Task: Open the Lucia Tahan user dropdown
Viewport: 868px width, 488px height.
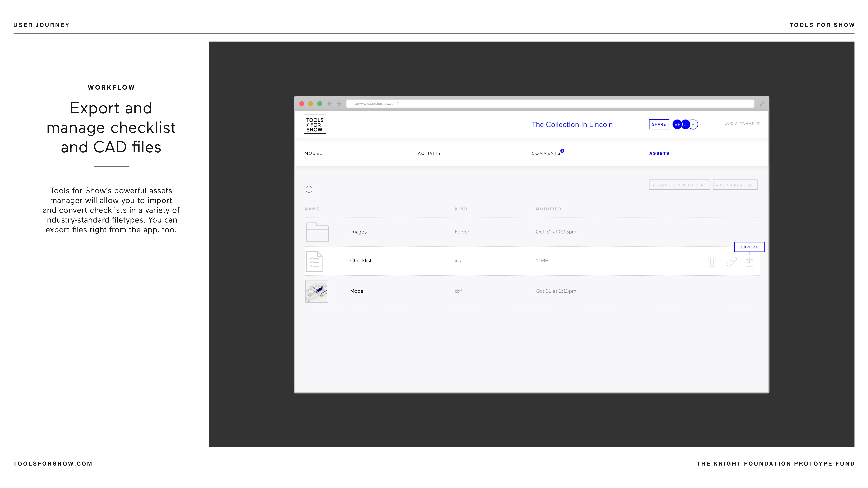Action: 742,124
